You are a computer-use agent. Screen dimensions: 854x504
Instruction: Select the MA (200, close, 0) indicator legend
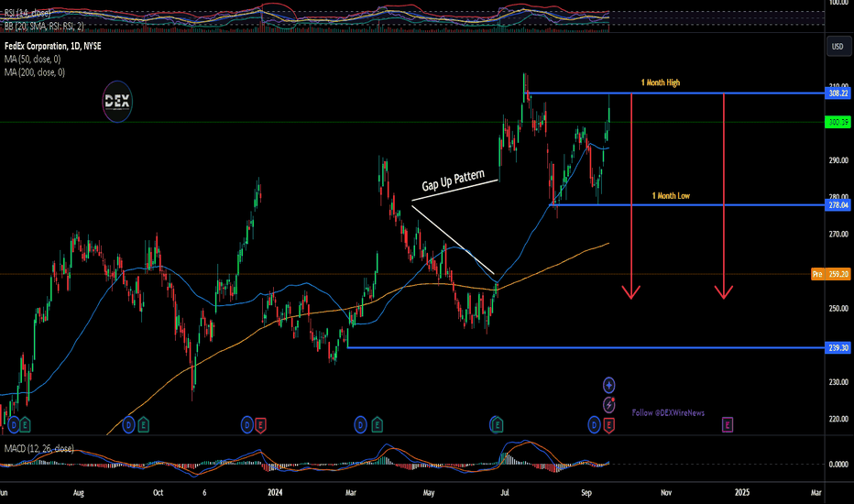(34, 72)
